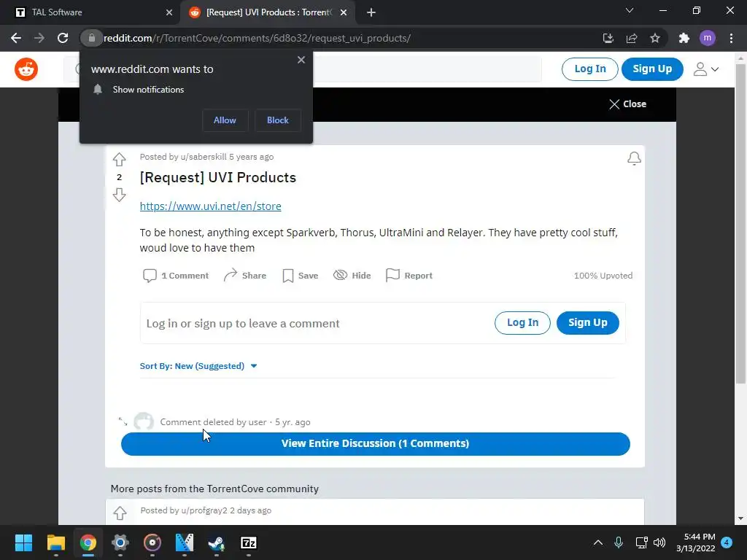The height and width of the screenshot is (560, 747).
Task: Upvote the u/profgray2 post
Action: click(120, 513)
